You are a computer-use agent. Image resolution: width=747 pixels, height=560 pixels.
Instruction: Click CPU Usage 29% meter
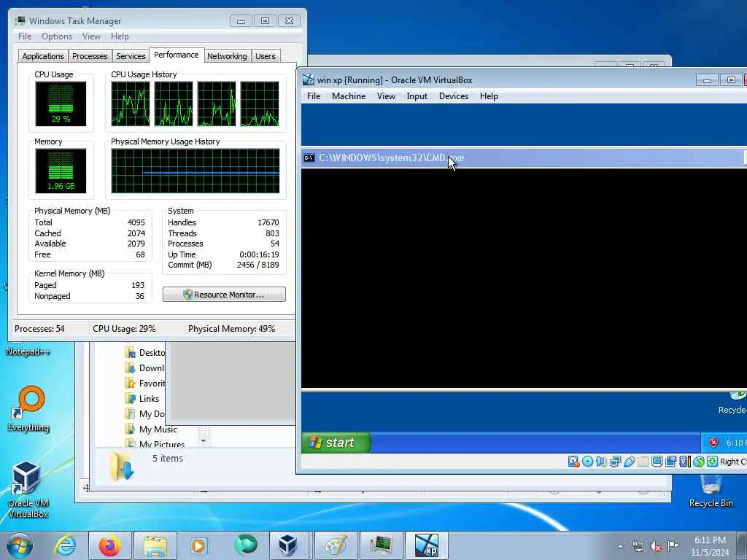click(61, 104)
